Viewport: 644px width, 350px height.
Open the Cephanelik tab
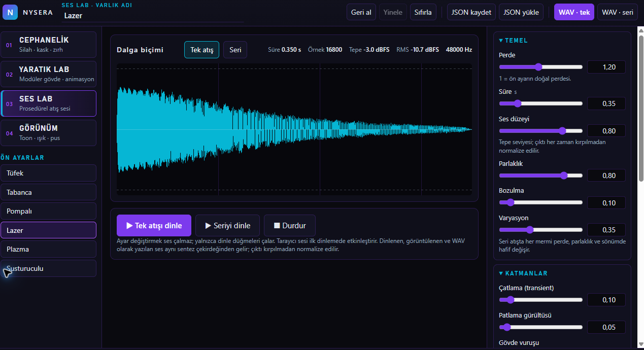pyautogui.click(x=48, y=45)
